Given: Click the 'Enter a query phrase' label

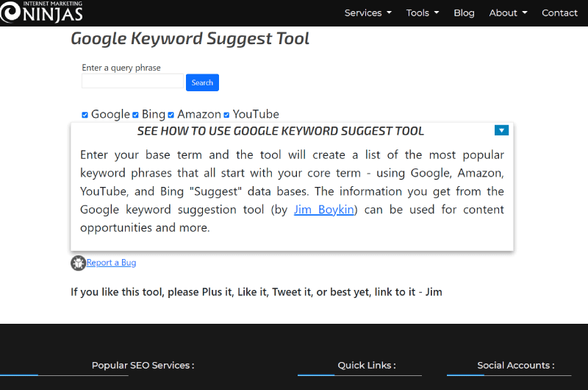Looking at the screenshot, I should [x=121, y=68].
